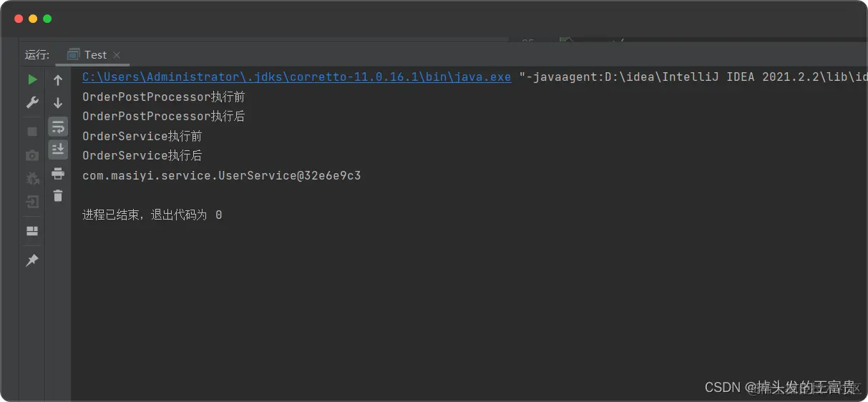The height and width of the screenshot is (402, 868).
Task: Click the OrderService执行后 output line
Action: pos(142,155)
